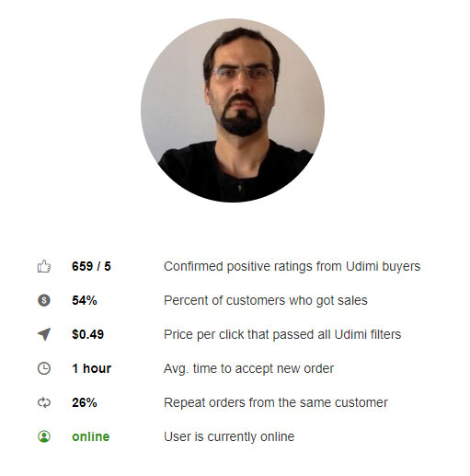Click 'User is currently online' description
Image resolution: width=470 pixels, height=476 pixels.
(229, 437)
